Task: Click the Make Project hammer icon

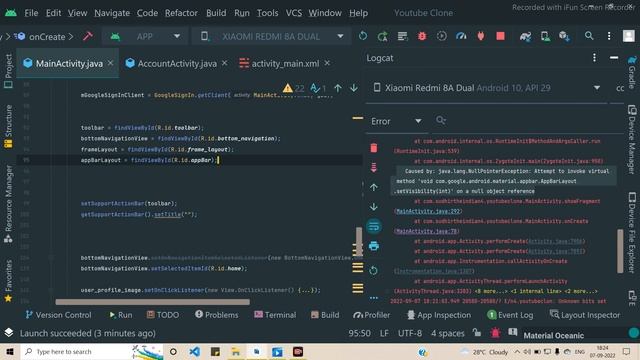Action: (x=88, y=36)
